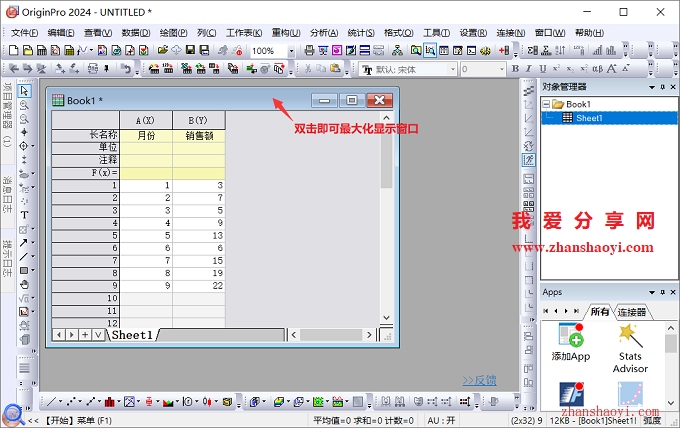680x428 pixels.
Task: Collapse the Book1 tree node
Action: pos(546,104)
